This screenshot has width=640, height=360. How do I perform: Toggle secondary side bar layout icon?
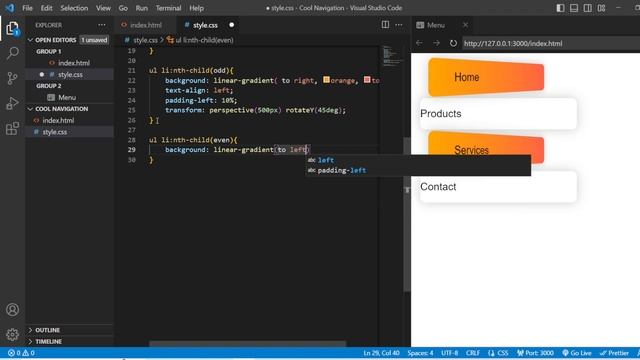[x=587, y=8]
